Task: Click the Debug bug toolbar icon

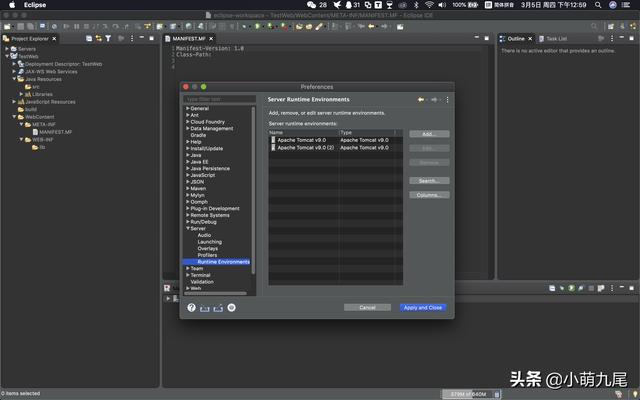Action: (x=244, y=27)
